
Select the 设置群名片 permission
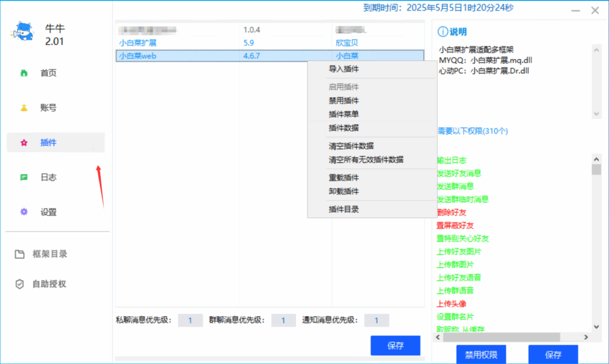455,316
